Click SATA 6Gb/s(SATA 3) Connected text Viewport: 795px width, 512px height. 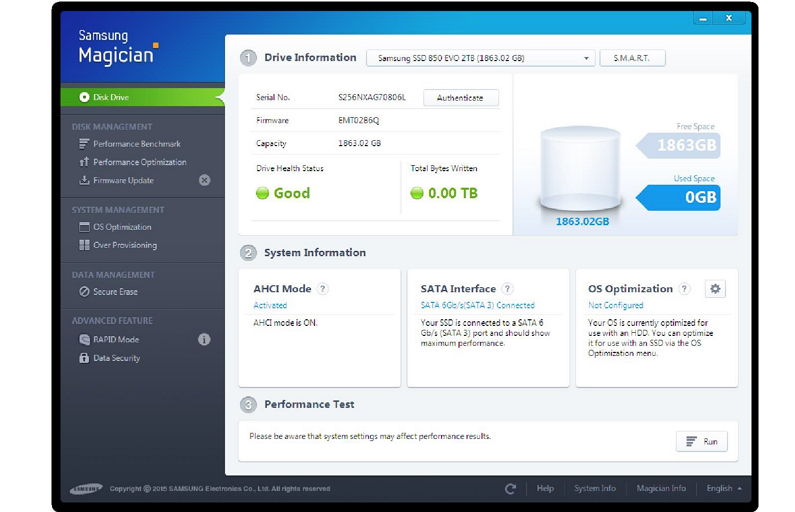[477, 305]
